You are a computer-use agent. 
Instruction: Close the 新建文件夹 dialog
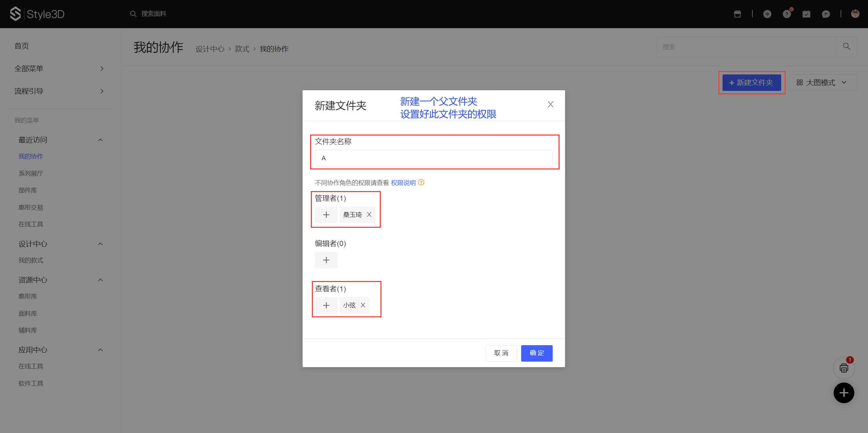pyautogui.click(x=550, y=104)
